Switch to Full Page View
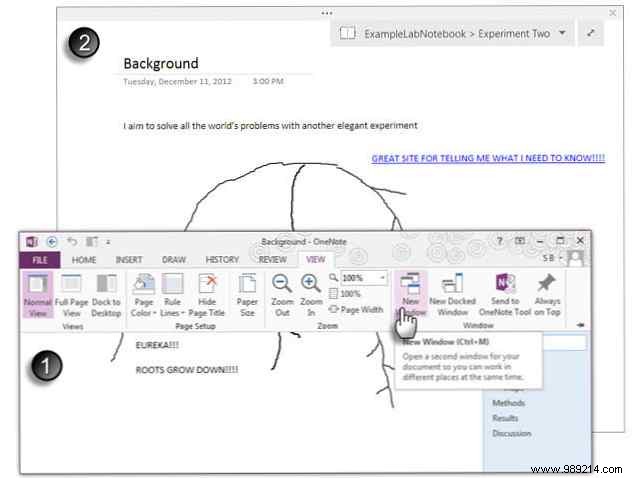Viewport: 637px width, 478px height. [x=72, y=295]
